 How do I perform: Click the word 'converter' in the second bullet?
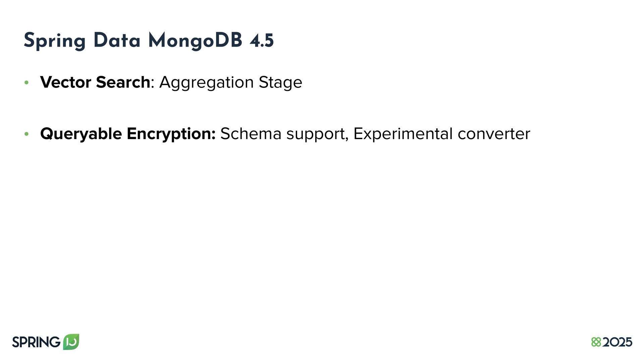pyautogui.click(x=494, y=134)
